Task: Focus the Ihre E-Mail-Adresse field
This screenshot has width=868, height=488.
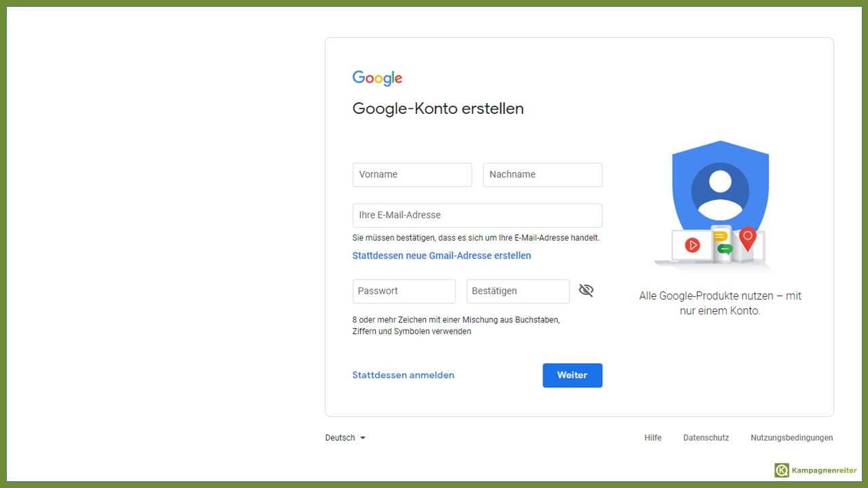Action: coord(477,216)
